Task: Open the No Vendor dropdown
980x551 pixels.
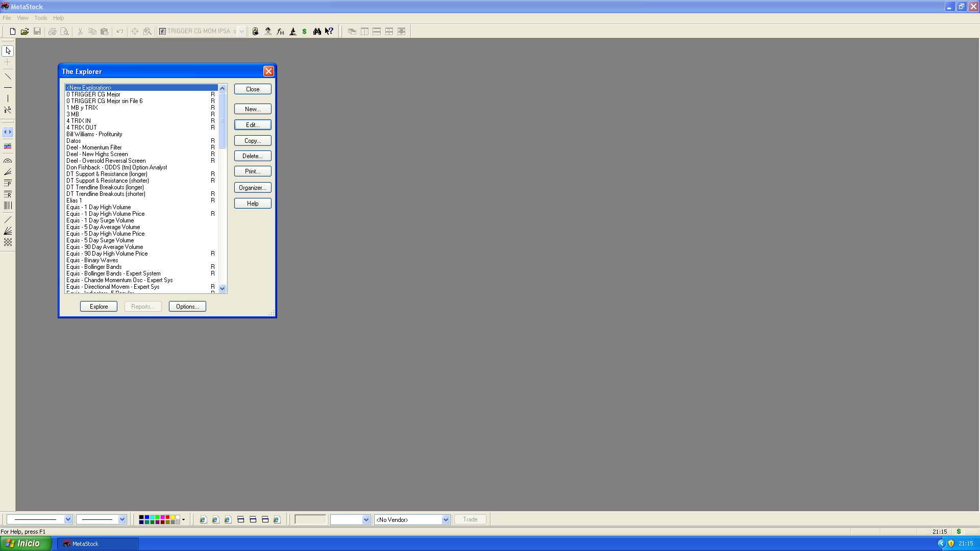Action: [445, 520]
